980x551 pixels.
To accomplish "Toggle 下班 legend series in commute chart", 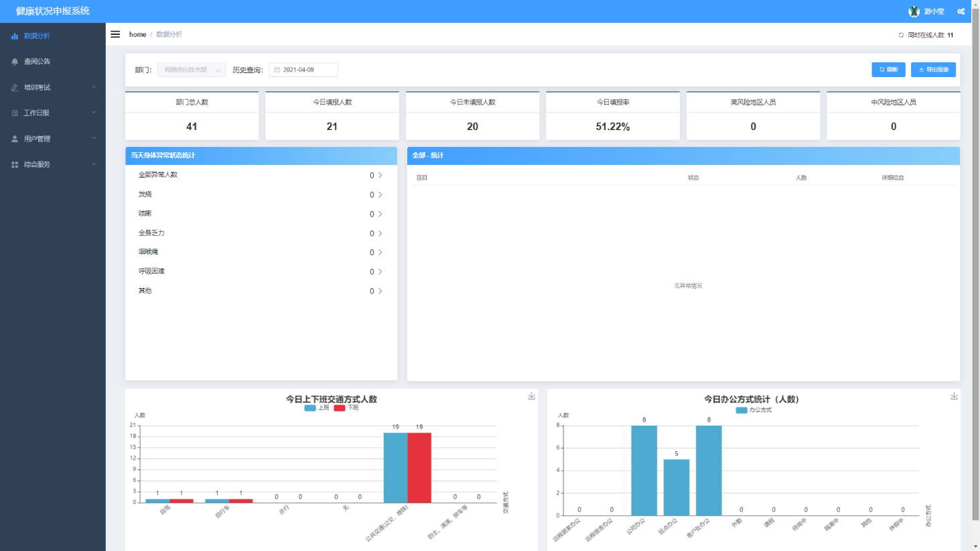I will point(346,408).
